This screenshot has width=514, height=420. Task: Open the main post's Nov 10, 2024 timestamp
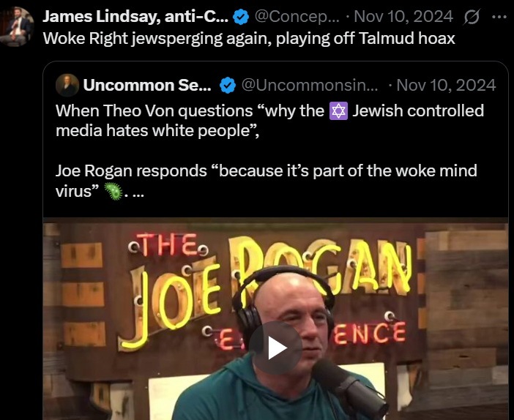[403, 16]
